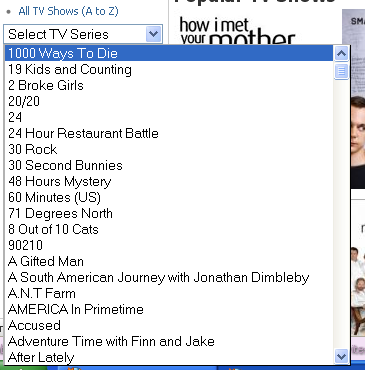Open the Select TV Series dropdown arrow

tap(153, 34)
